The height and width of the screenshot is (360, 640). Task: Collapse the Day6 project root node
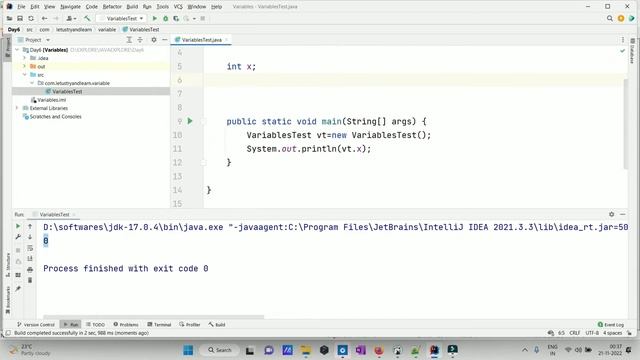pos(17,50)
